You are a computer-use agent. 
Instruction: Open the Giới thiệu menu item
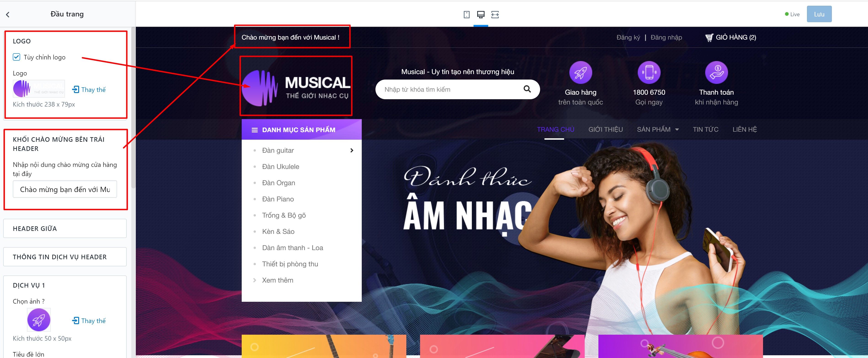(x=605, y=130)
